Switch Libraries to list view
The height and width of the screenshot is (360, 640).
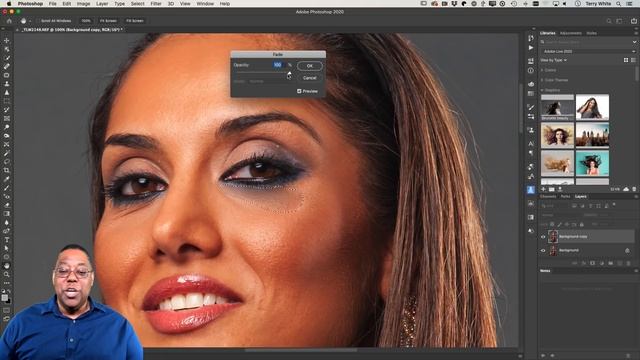coord(633,60)
